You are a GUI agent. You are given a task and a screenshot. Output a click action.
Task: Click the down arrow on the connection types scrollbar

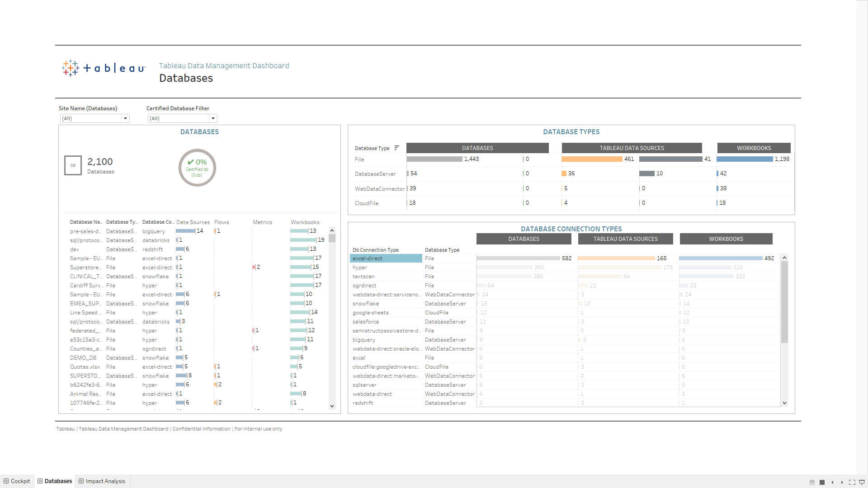coord(784,403)
